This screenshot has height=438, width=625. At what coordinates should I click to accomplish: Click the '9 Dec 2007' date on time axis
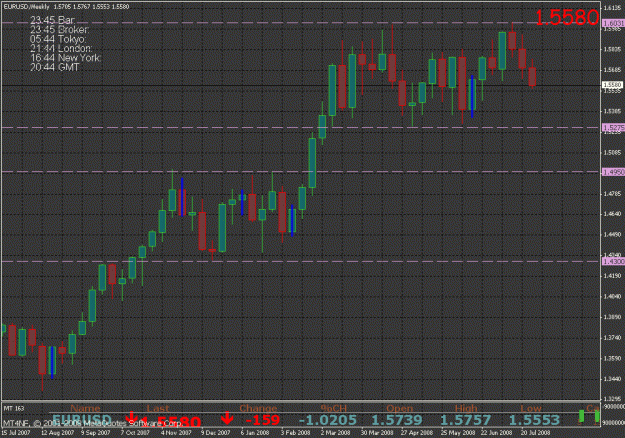pyautogui.click(x=216, y=433)
